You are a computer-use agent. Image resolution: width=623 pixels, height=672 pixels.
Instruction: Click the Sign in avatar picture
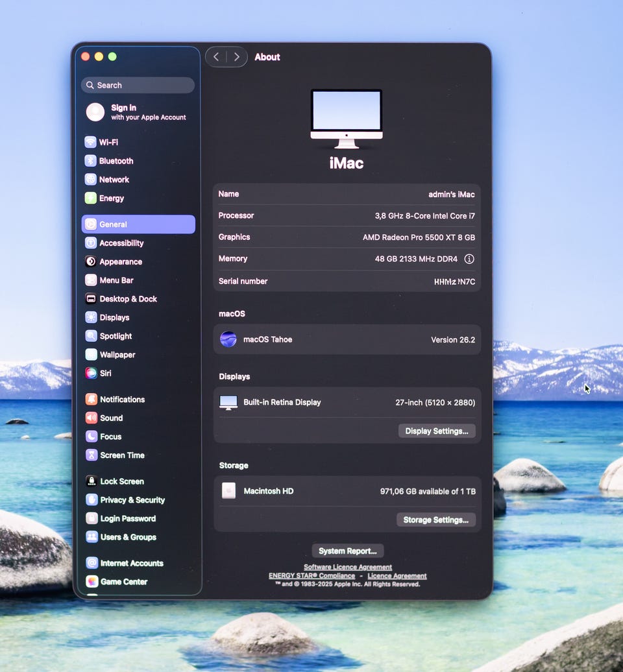point(95,112)
